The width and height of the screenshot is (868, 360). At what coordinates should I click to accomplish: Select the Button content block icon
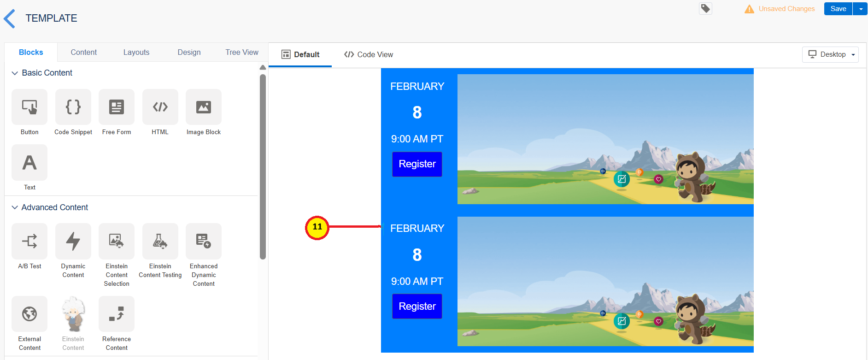click(x=29, y=107)
